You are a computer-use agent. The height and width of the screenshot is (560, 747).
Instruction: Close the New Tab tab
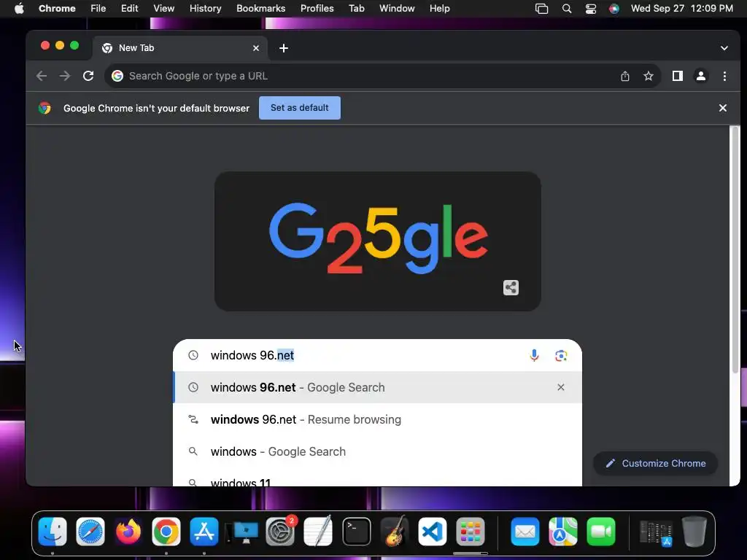tap(256, 48)
